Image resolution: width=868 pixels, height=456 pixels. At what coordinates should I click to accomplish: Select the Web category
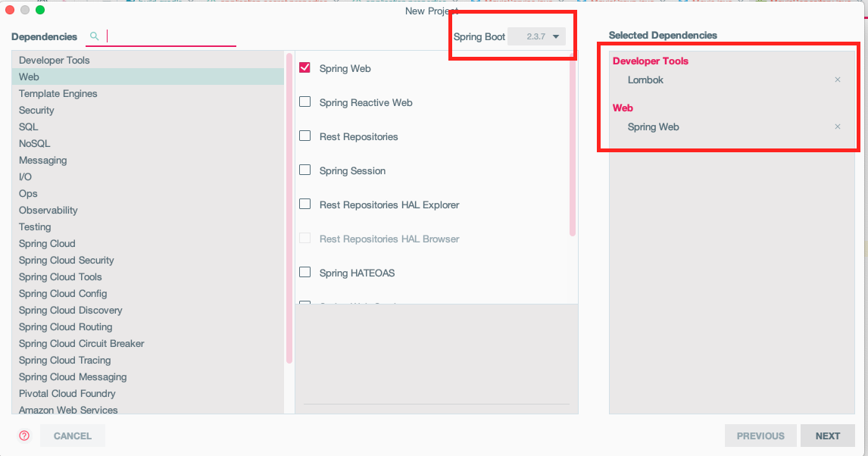pos(148,77)
